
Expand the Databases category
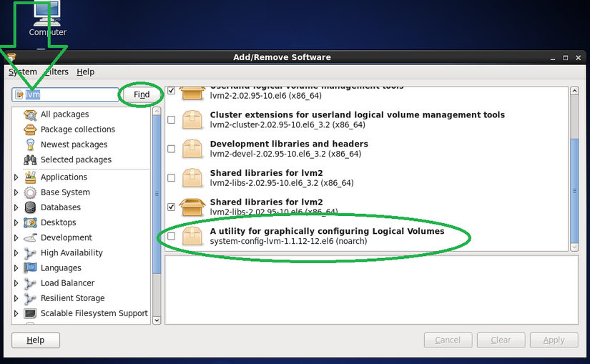16,207
